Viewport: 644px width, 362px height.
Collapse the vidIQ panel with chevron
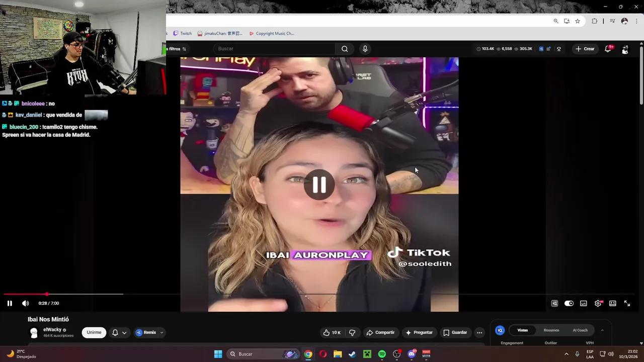pos(602,330)
